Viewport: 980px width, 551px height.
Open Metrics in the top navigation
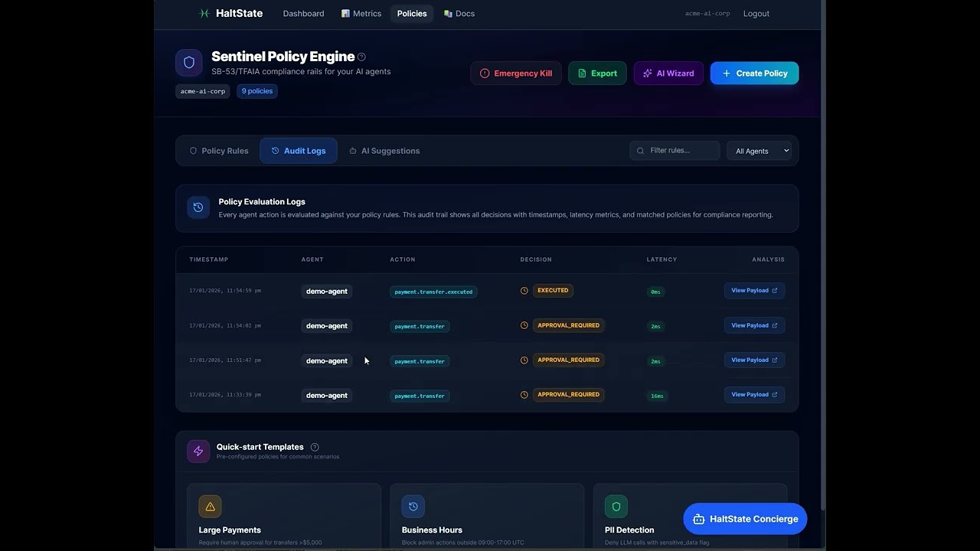pyautogui.click(x=361, y=14)
